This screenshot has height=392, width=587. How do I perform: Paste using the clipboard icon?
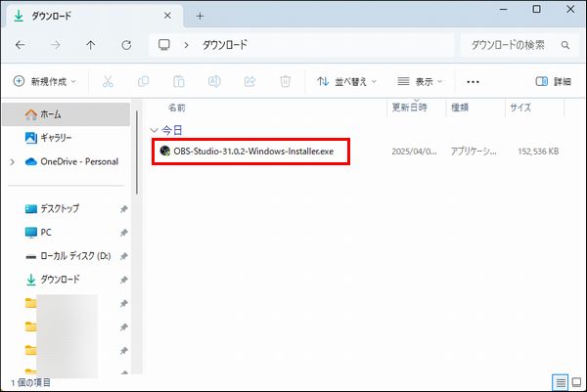[x=179, y=81]
